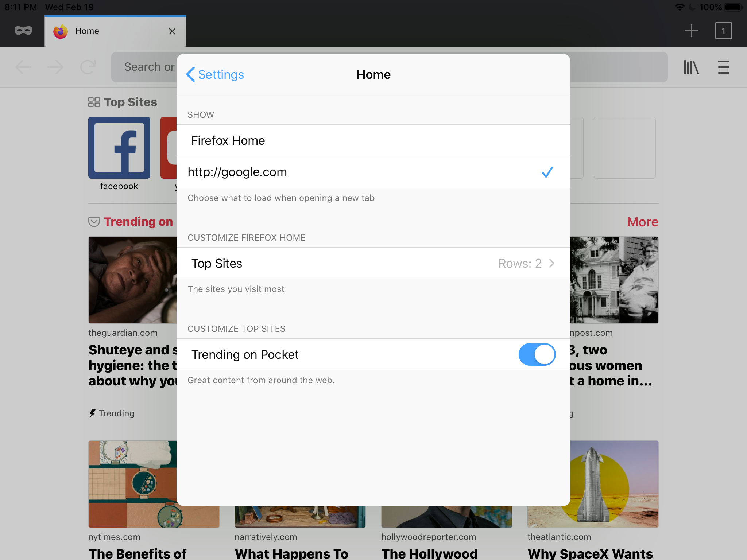Open the Library bookshelf icon
The height and width of the screenshot is (560, 747).
[691, 67]
